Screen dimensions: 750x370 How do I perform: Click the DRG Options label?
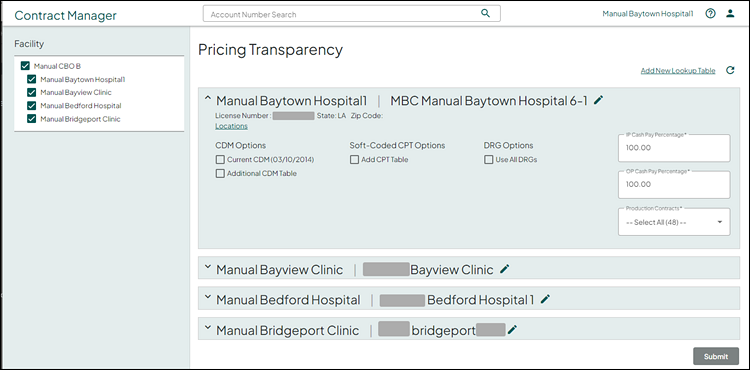pyautogui.click(x=508, y=145)
